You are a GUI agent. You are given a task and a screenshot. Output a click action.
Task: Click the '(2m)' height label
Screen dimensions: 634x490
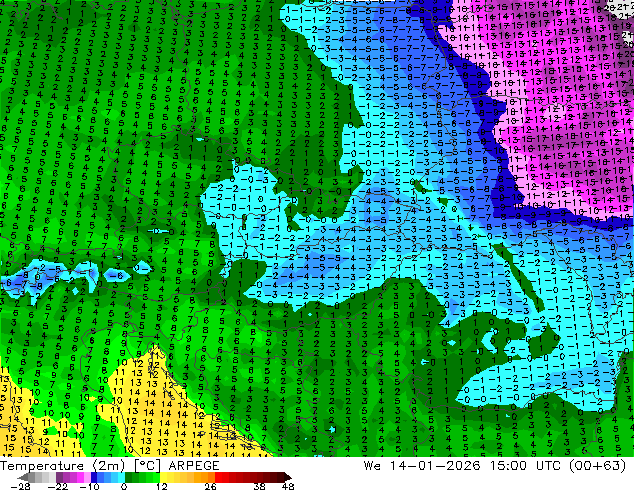(109, 466)
